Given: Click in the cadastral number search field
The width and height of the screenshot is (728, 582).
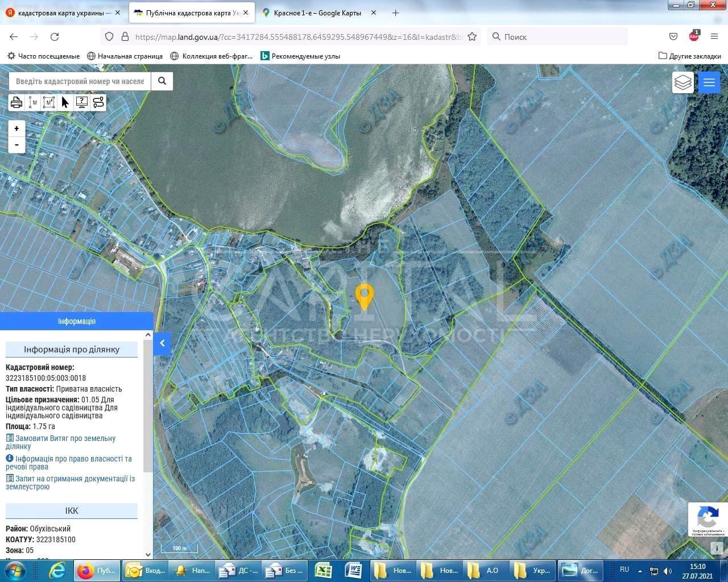Looking at the screenshot, I should pyautogui.click(x=80, y=81).
